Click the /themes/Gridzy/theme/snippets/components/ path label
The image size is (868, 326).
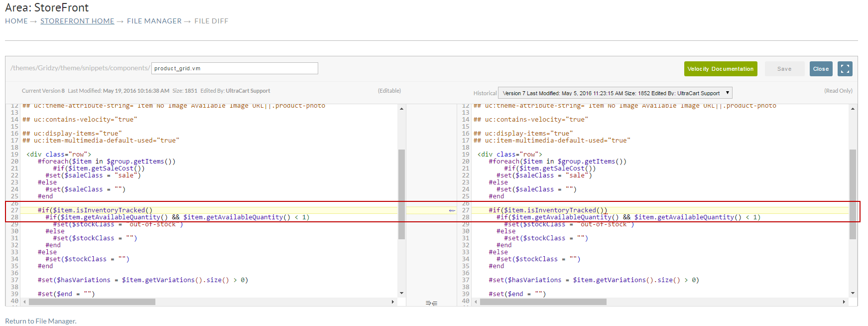coord(80,68)
